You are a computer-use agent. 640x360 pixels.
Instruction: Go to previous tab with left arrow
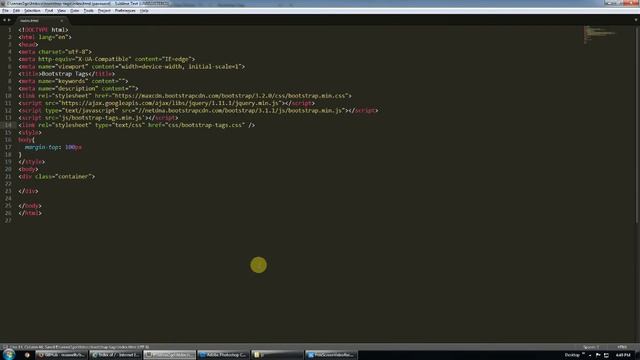[4, 20]
